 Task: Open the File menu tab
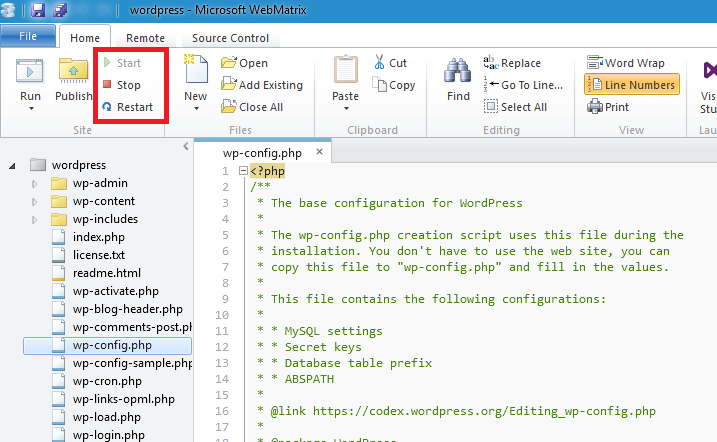tap(28, 36)
